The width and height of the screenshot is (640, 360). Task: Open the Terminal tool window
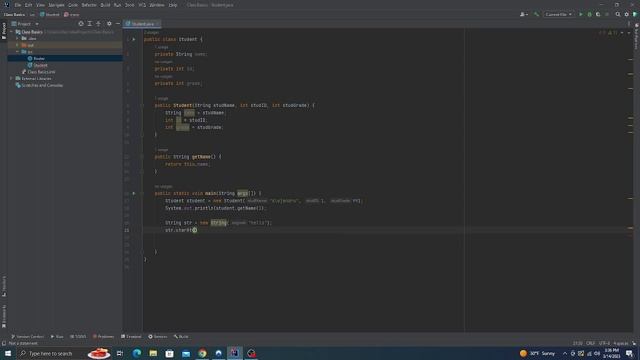tap(131, 336)
